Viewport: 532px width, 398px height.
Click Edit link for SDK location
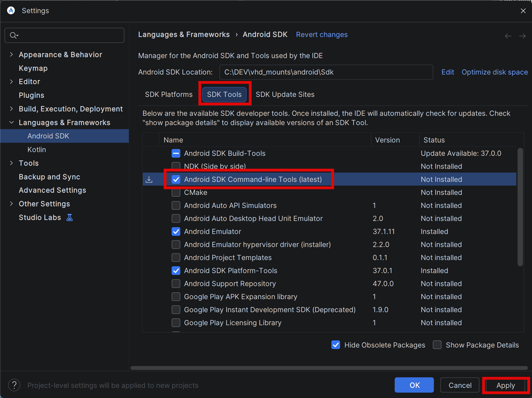pos(448,72)
